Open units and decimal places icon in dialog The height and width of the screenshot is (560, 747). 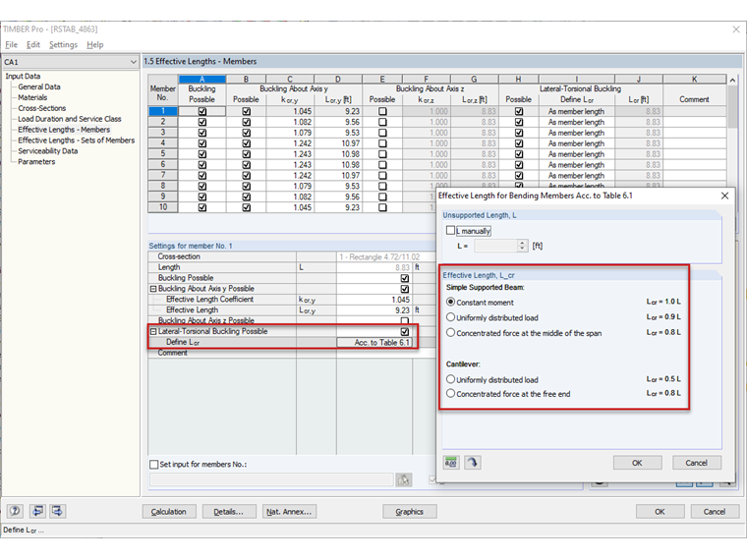coord(451,463)
